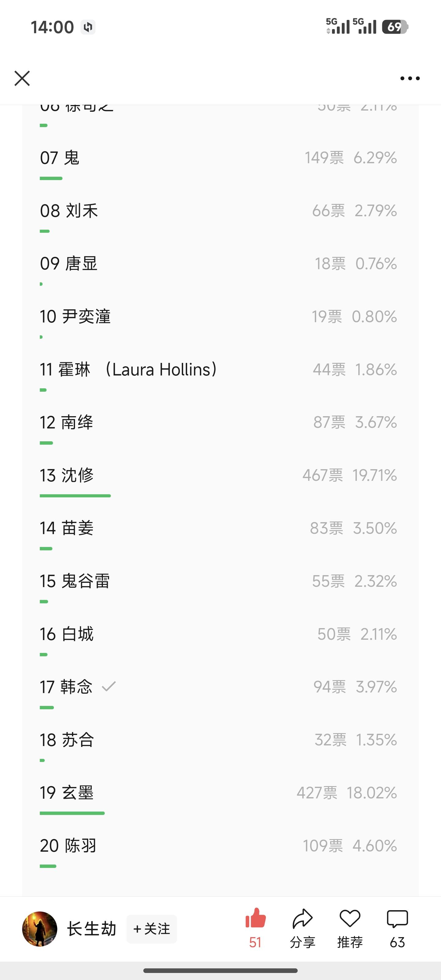Select poll option 13 沈修

(x=67, y=476)
